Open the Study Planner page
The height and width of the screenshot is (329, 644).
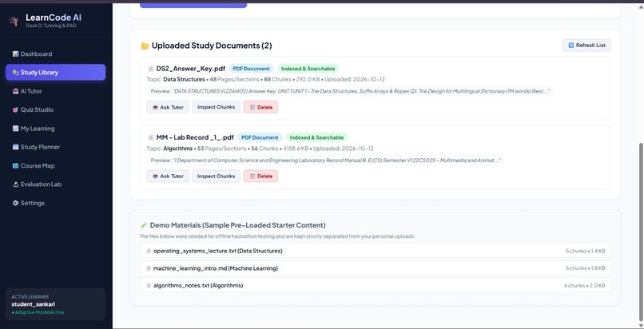[55, 147]
